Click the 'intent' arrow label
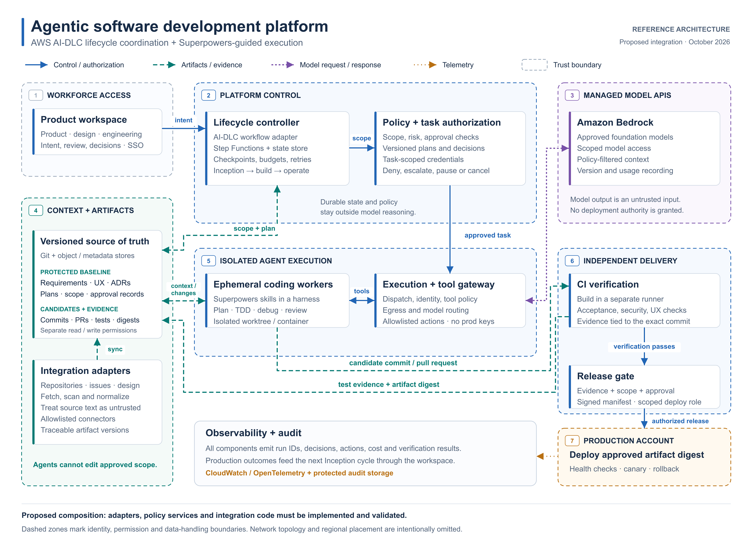The width and height of the screenshot is (756, 547). click(x=183, y=120)
